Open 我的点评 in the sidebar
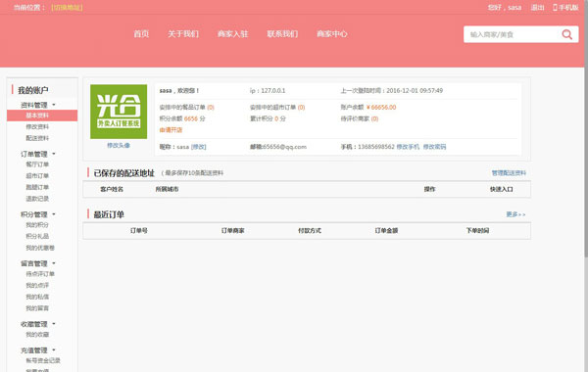The image size is (588, 372). [x=37, y=286]
